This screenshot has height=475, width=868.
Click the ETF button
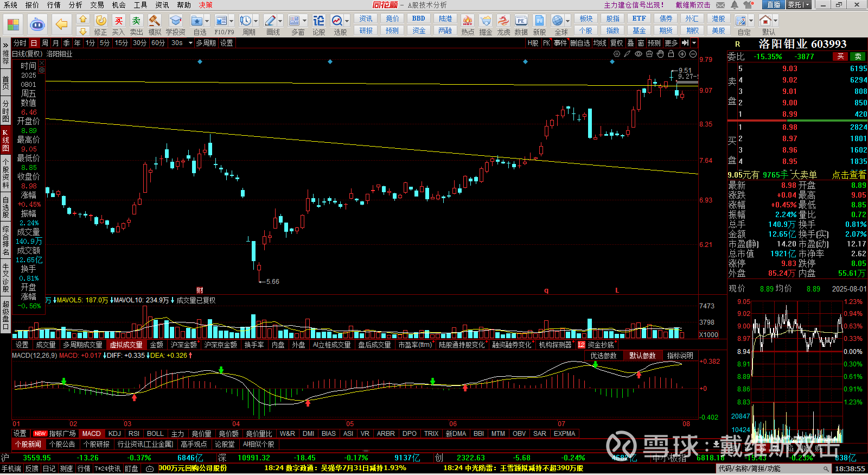click(x=639, y=18)
